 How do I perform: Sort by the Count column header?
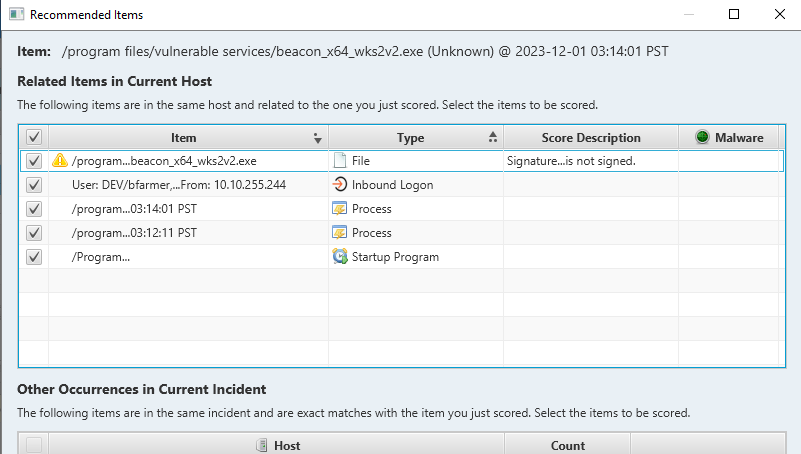(x=567, y=446)
